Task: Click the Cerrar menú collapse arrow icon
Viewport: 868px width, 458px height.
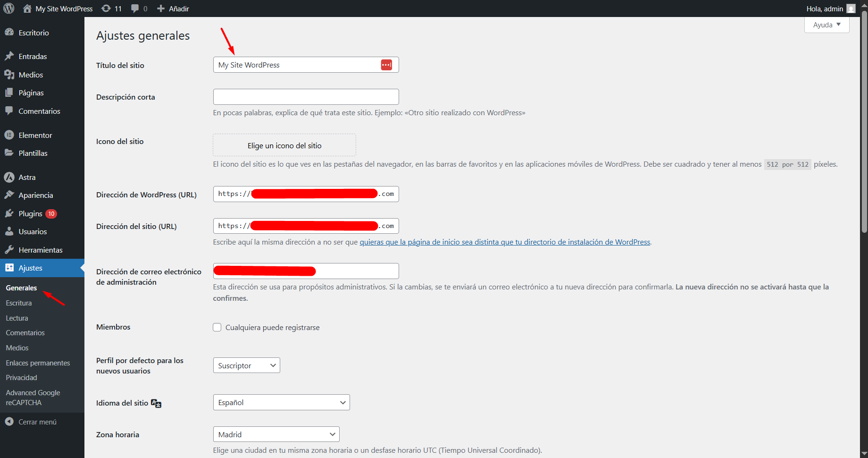Action: point(9,422)
